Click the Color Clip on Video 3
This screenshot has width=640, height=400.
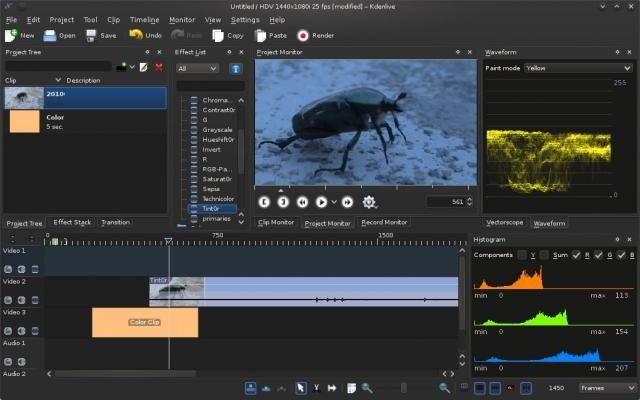pos(145,322)
